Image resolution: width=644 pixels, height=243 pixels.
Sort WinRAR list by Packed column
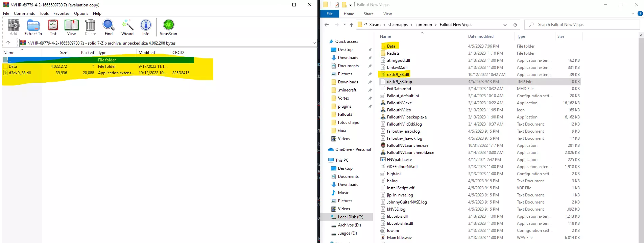[88, 53]
